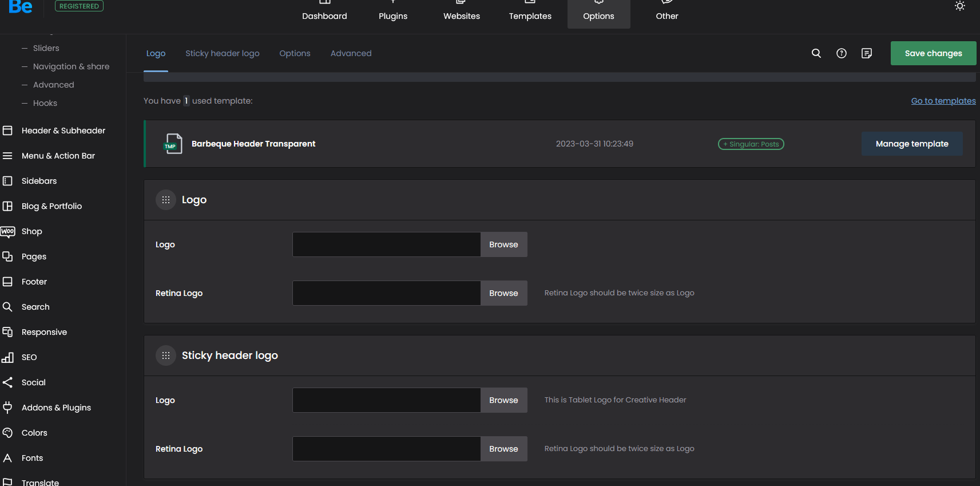
Task: Click the Pages icon in sidebar
Action: tap(7, 256)
